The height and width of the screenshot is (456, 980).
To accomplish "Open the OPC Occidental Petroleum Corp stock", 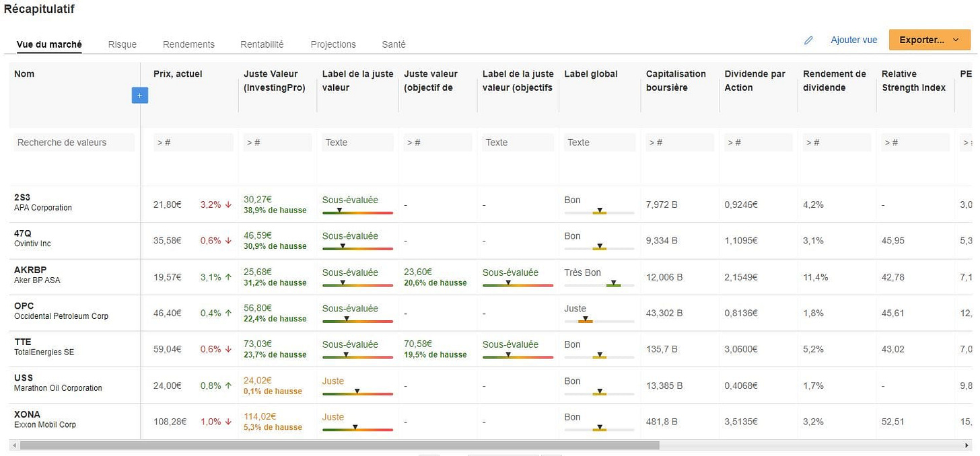I will (x=61, y=311).
